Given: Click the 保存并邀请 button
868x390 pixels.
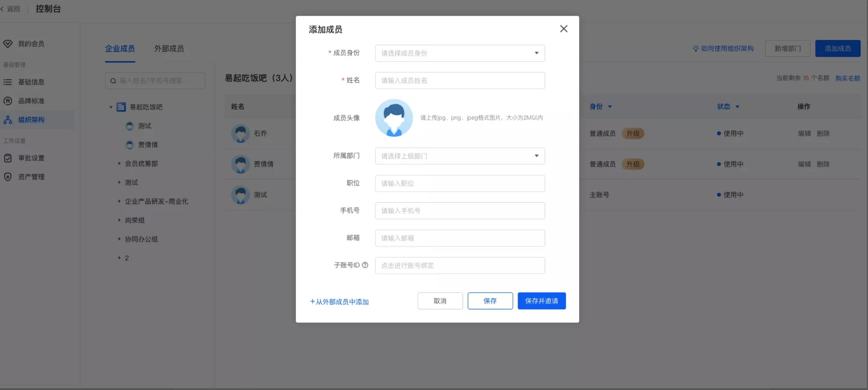Looking at the screenshot, I should (541, 301).
